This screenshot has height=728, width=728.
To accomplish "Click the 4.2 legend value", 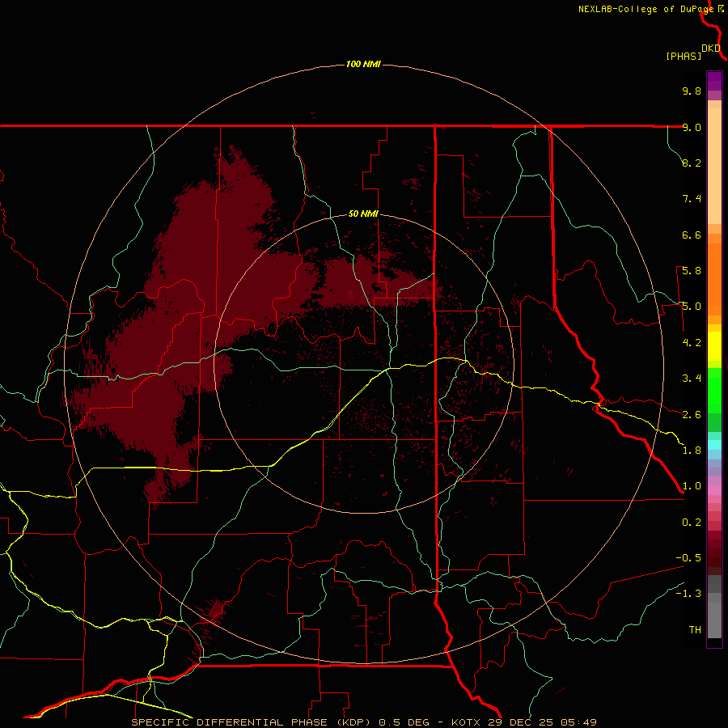I will [x=692, y=343].
